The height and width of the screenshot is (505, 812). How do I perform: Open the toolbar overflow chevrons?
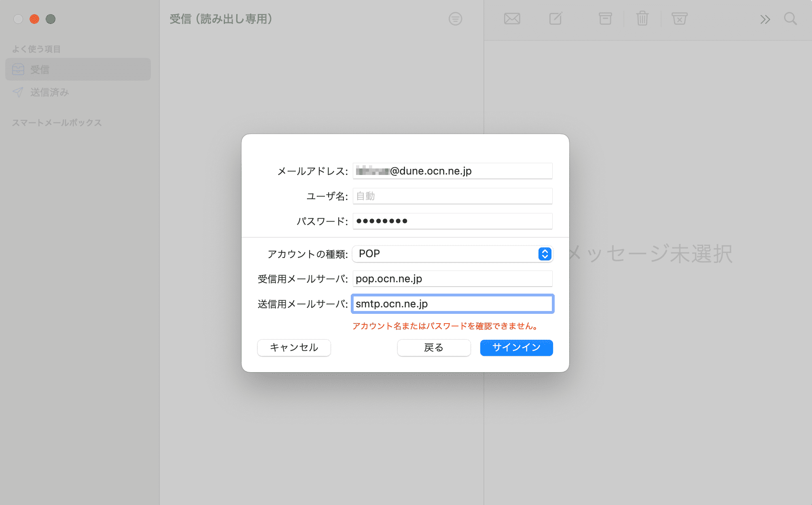765,19
